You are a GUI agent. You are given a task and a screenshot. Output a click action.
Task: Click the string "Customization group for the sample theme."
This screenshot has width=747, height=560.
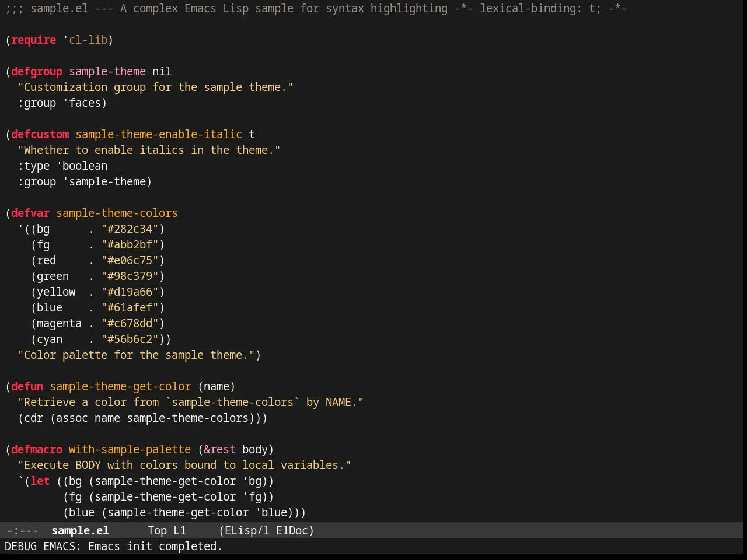[156, 87]
